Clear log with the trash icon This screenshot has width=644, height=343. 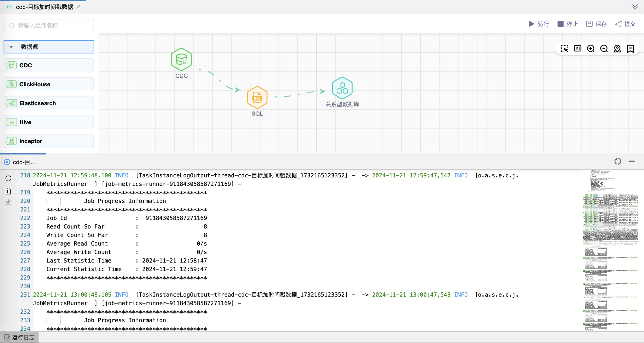pos(8,191)
